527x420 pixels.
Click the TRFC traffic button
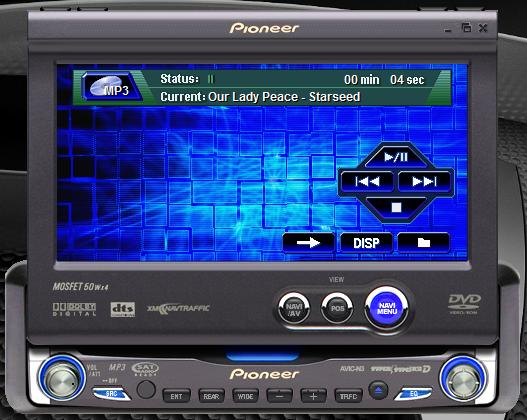348,396
